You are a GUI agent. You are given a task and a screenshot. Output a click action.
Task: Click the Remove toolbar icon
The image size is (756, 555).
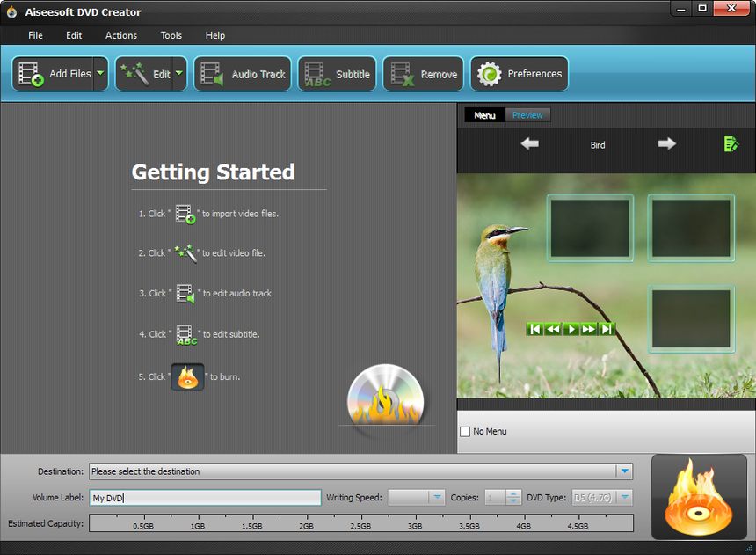pos(402,74)
